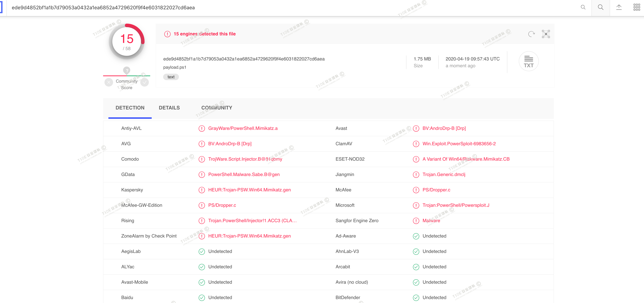The height and width of the screenshot is (303, 644).
Task: Click the upload file icon
Action: (x=619, y=8)
